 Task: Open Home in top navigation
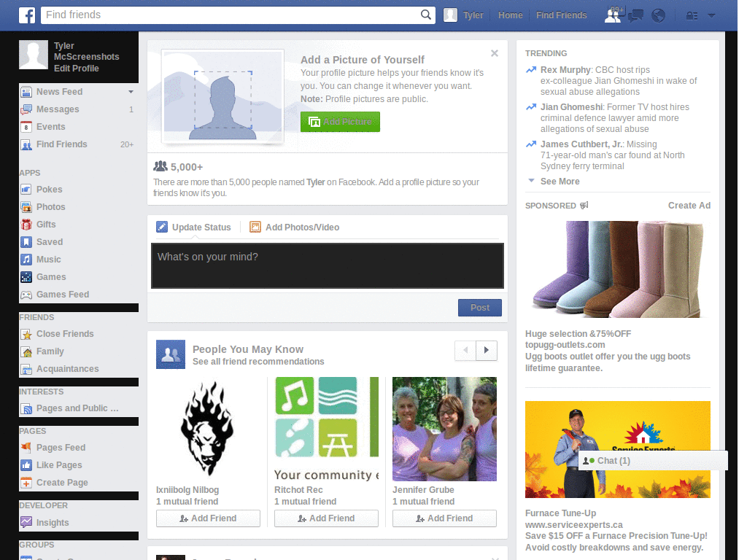pos(510,15)
